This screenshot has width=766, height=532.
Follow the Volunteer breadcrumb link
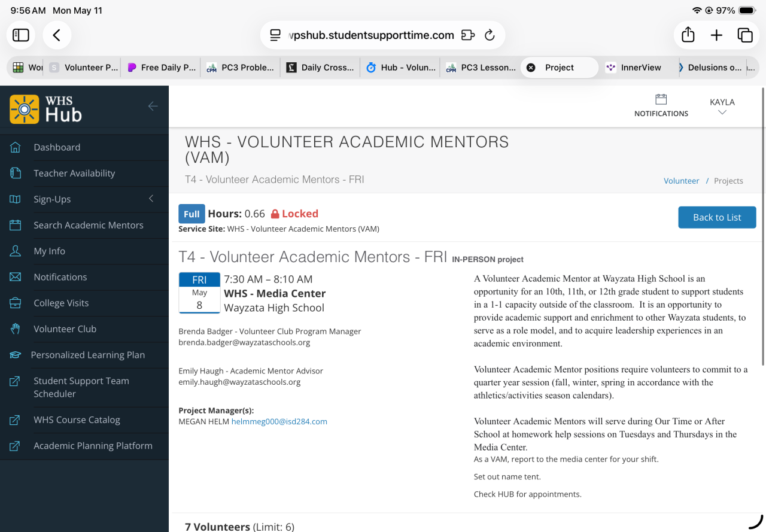[x=681, y=181]
